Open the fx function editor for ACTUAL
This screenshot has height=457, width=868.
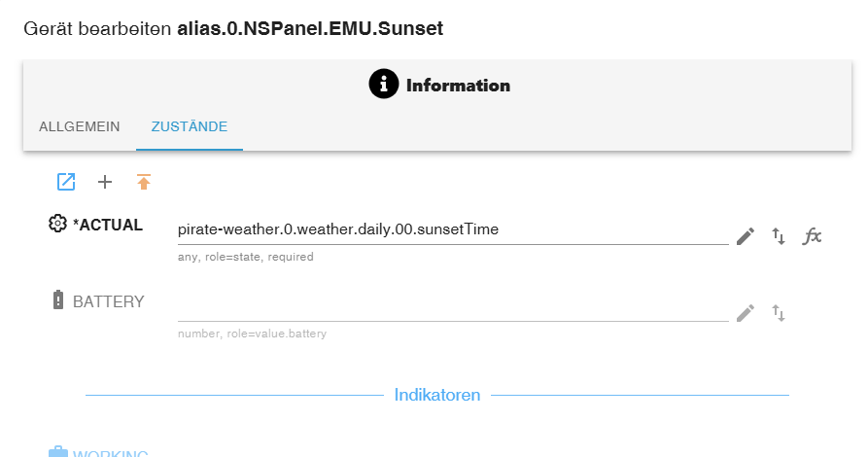[x=813, y=235]
